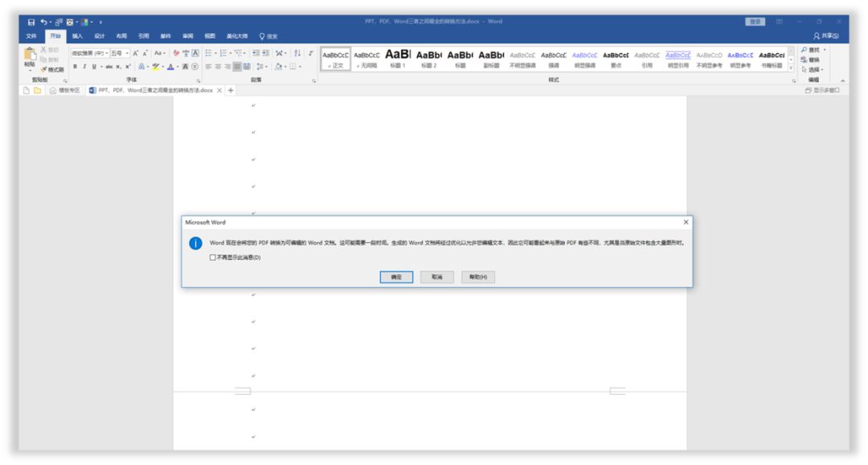868x465 pixels.
Task: Select the 正文 style thumbnail
Action: [x=335, y=58]
